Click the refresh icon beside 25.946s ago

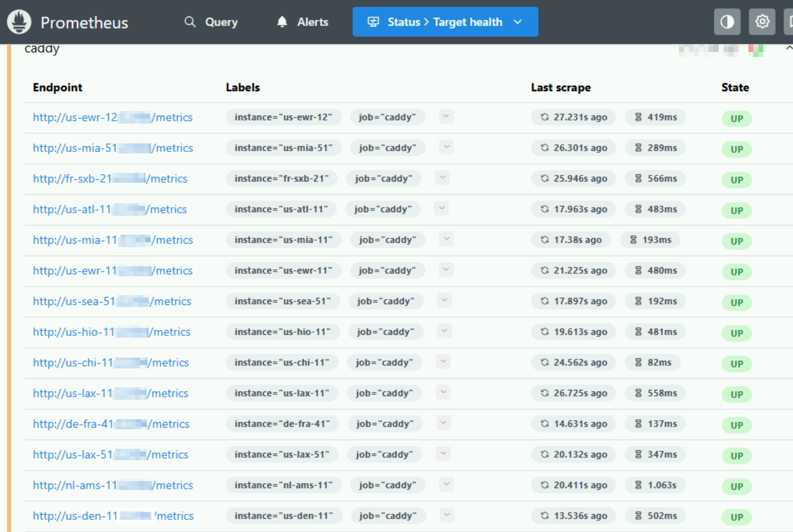(545, 178)
